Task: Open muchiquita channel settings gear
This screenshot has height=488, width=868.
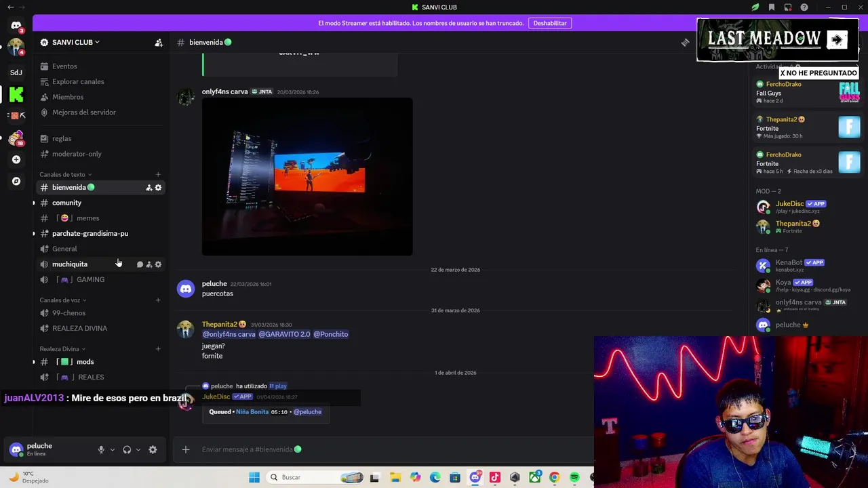Action: coord(158,264)
